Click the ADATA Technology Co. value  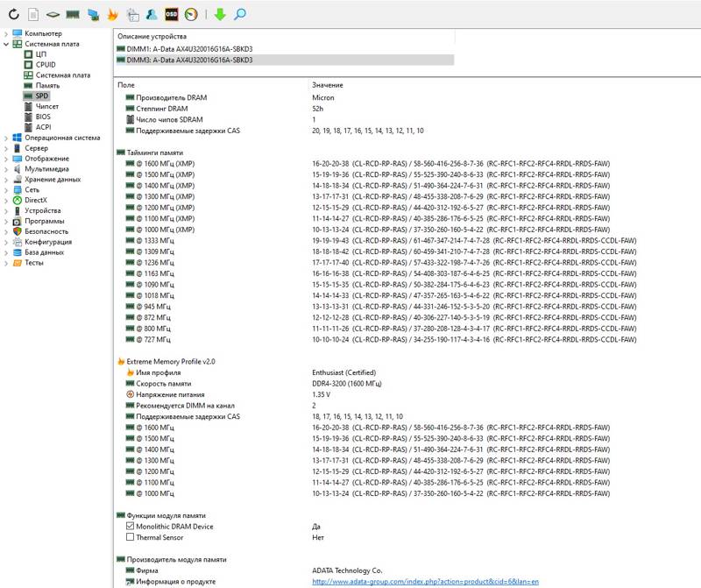click(347, 570)
